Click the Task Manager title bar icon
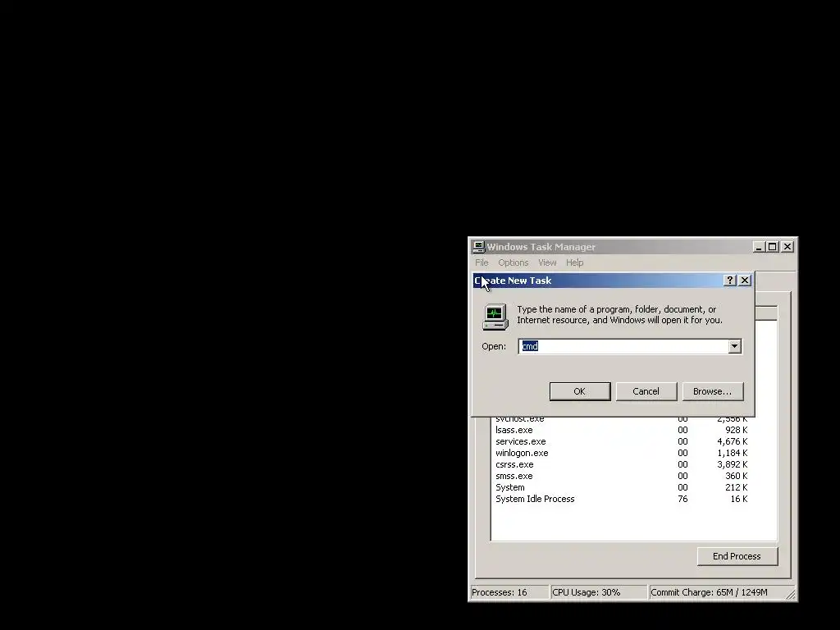Viewport: 840px width, 630px height. pos(478,246)
